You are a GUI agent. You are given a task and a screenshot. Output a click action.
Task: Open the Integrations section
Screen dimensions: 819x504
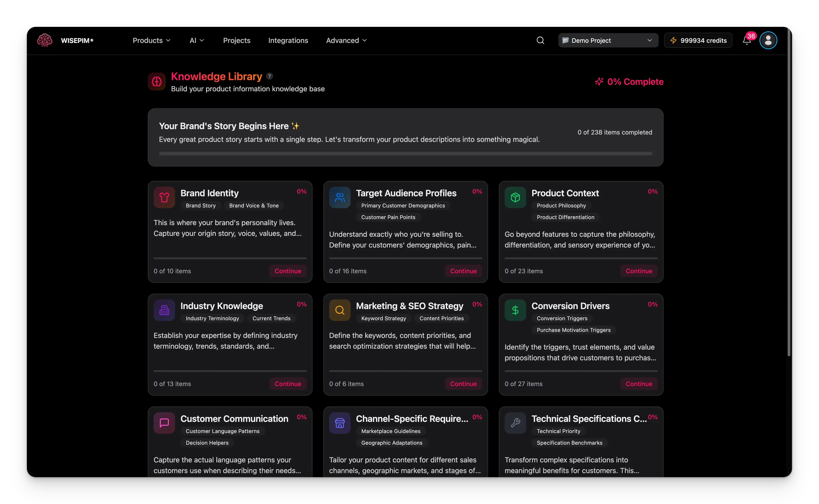pyautogui.click(x=288, y=40)
